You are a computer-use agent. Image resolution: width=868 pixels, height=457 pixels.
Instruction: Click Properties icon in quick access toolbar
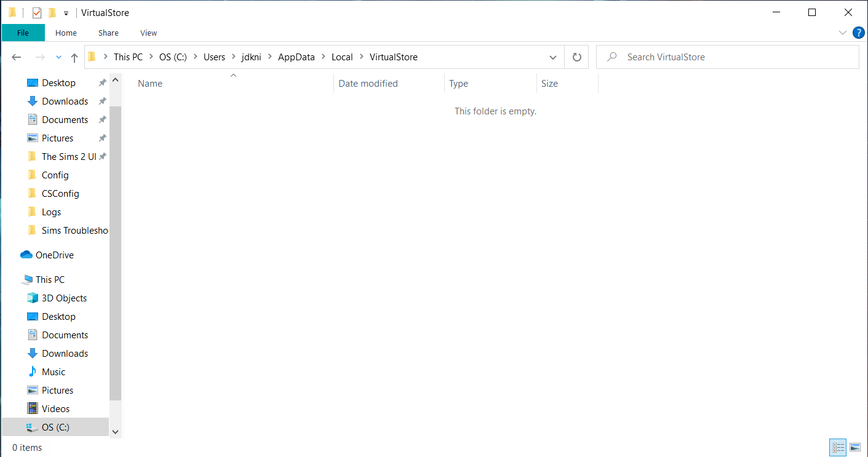click(x=37, y=13)
